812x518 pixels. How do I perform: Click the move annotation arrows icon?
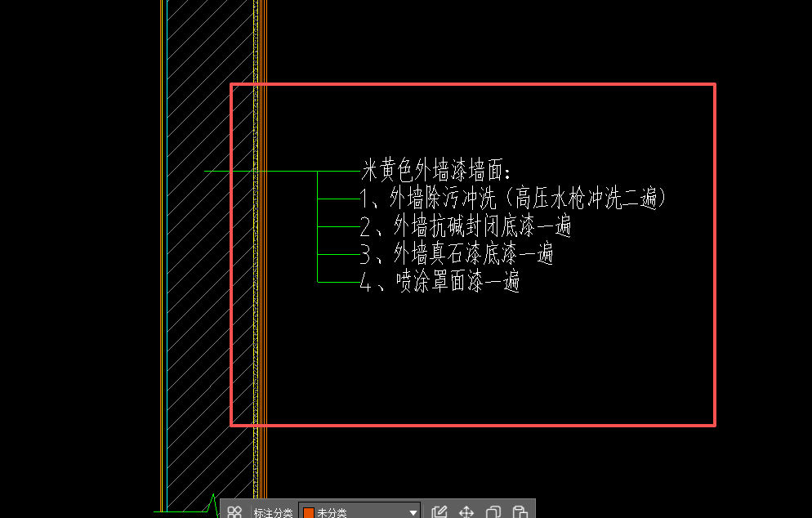[x=466, y=512]
